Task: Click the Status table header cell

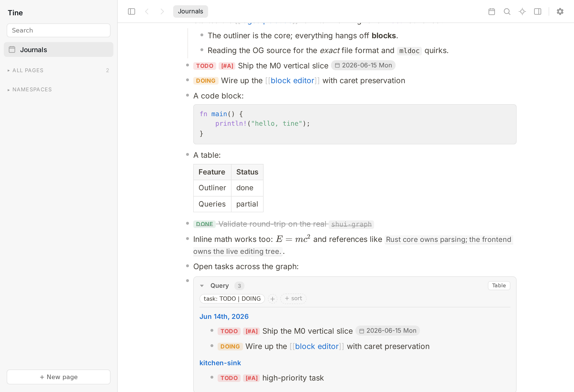Action: pos(247,172)
